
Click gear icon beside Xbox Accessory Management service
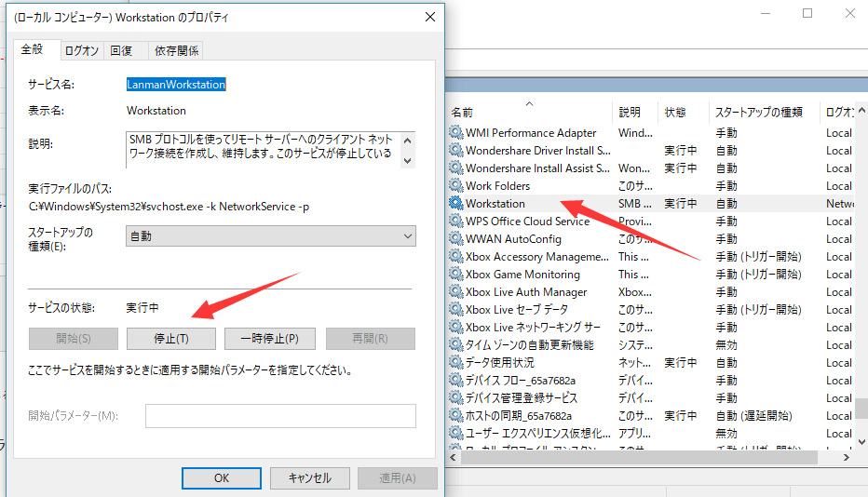[x=455, y=256]
